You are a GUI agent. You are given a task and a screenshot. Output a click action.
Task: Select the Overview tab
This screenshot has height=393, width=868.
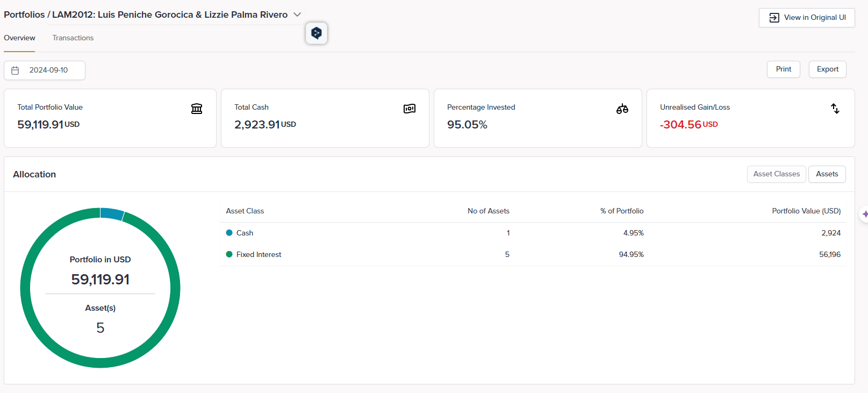(x=19, y=38)
